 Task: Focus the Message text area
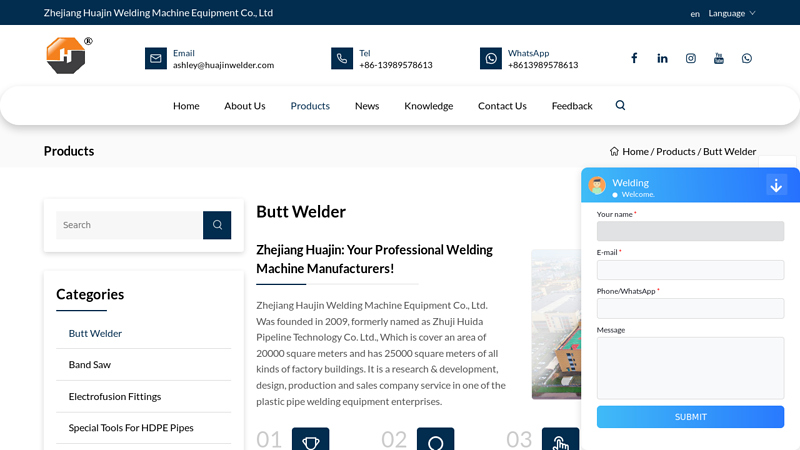click(x=690, y=368)
